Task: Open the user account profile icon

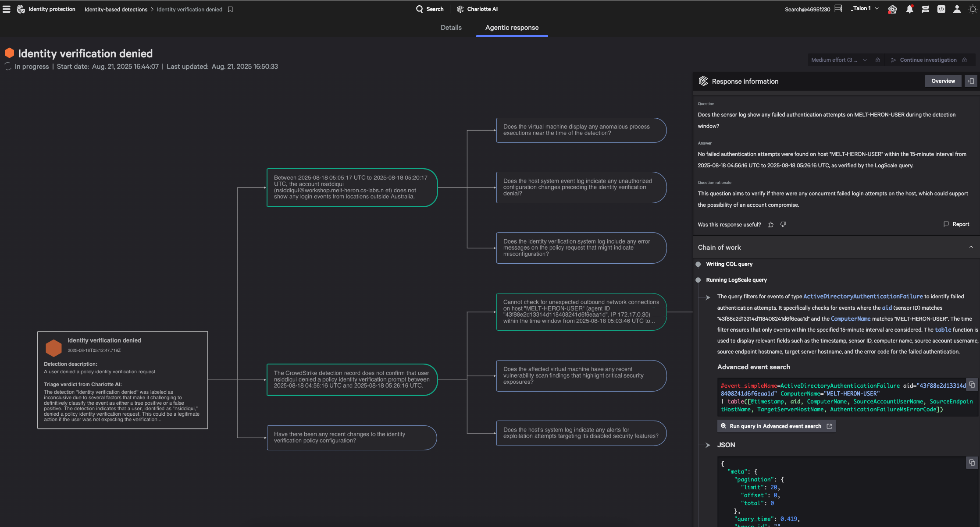Action: pos(957,9)
